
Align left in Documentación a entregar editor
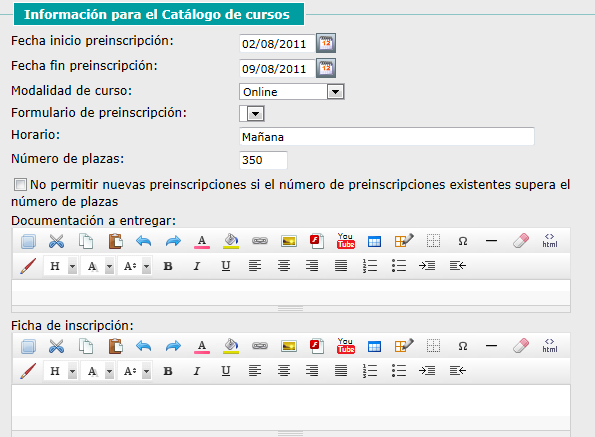tap(255, 266)
